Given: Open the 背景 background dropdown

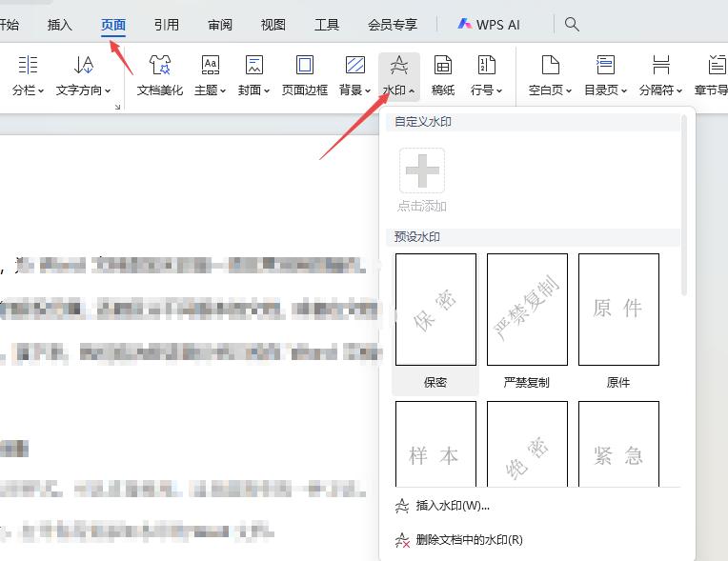Looking at the screenshot, I should coord(354,75).
